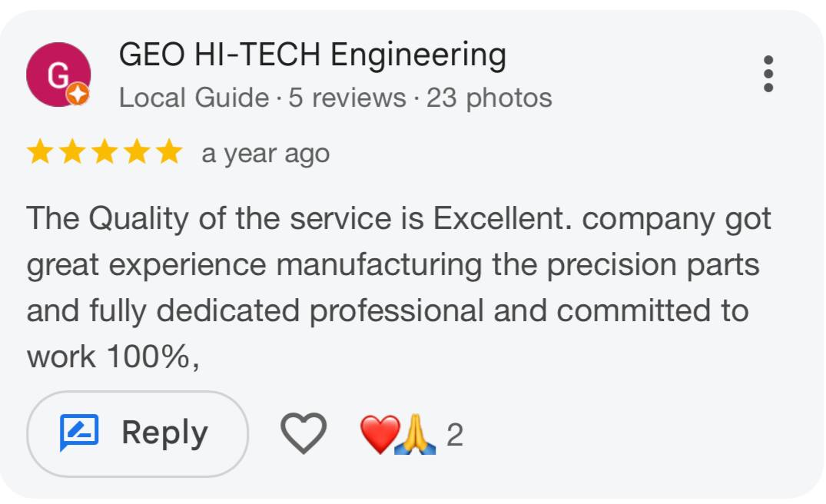This screenshot has height=504, width=826.
Task: Click the fifth rating star
Action: pyautogui.click(x=169, y=152)
